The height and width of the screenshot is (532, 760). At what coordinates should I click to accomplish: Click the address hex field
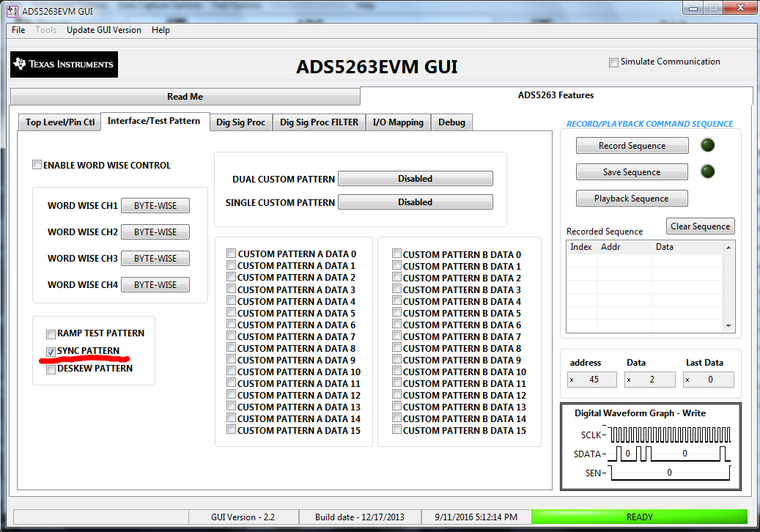pyautogui.click(x=592, y=380)
